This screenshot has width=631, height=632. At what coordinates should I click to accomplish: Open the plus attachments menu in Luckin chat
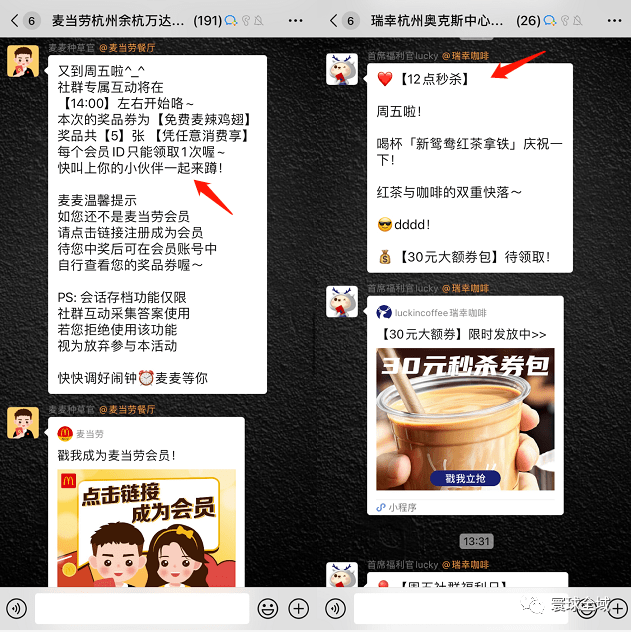pyautogui.click(x=617, y=608)
